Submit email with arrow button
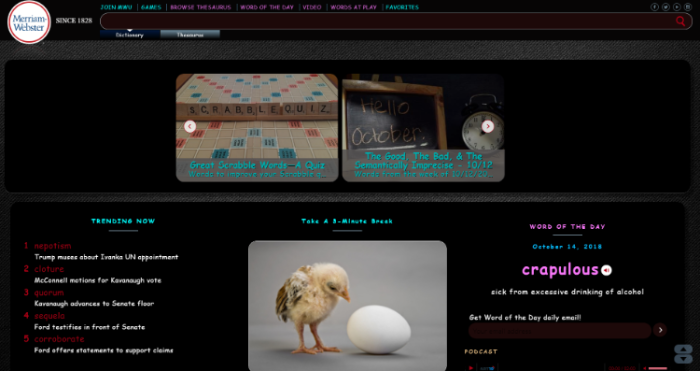This screenshot has height=371, width=700. tap(660, 330)
